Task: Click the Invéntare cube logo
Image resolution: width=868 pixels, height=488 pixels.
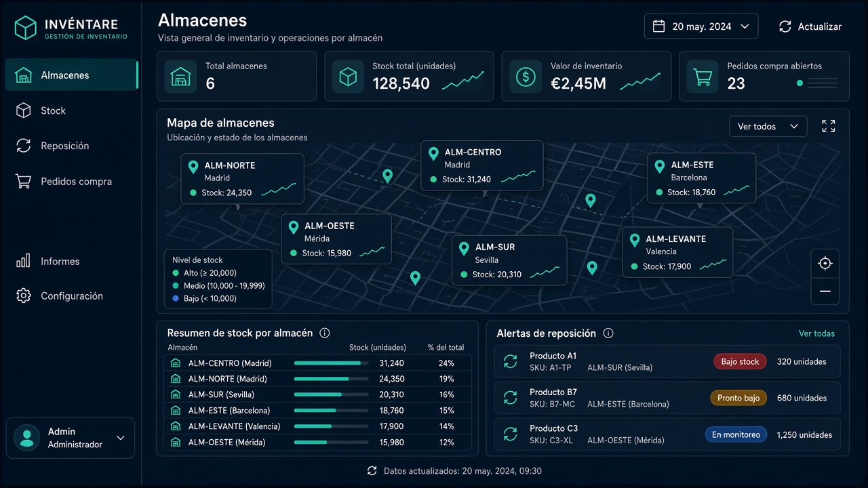Action: 25,28
